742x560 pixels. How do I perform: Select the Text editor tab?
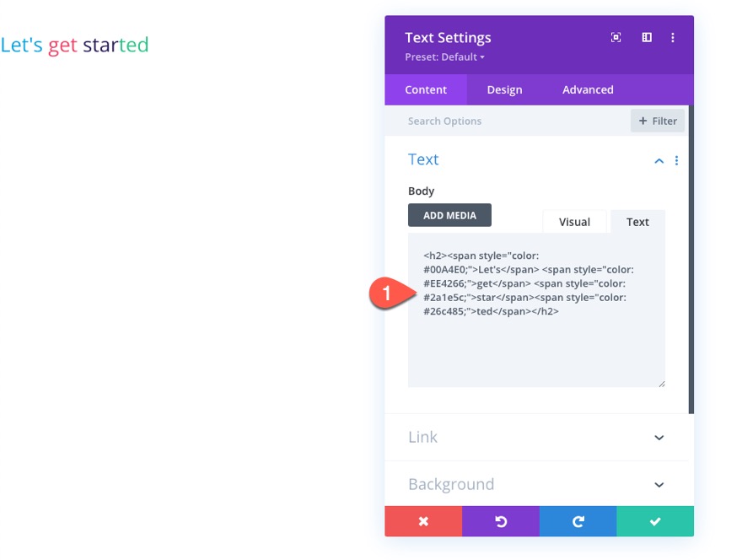(637, 222)
